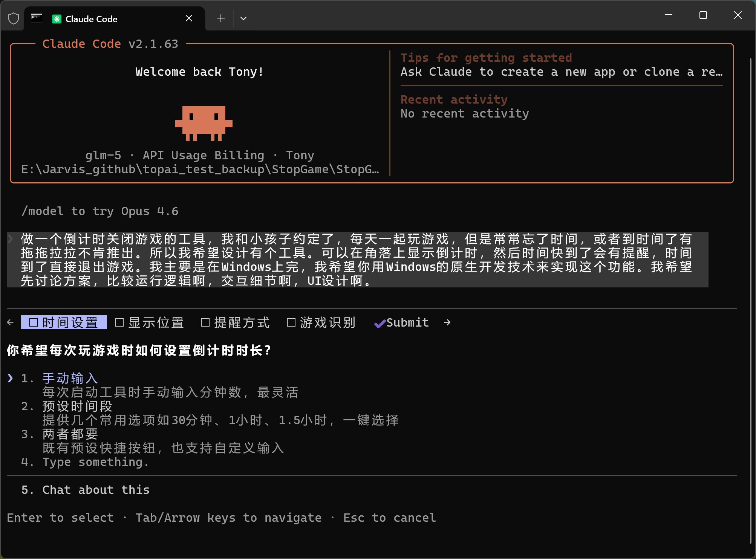Image resolution: width=756 pixels, height=559 pixels.
Task: Select the Chat about this option
Action: [96, 490]
